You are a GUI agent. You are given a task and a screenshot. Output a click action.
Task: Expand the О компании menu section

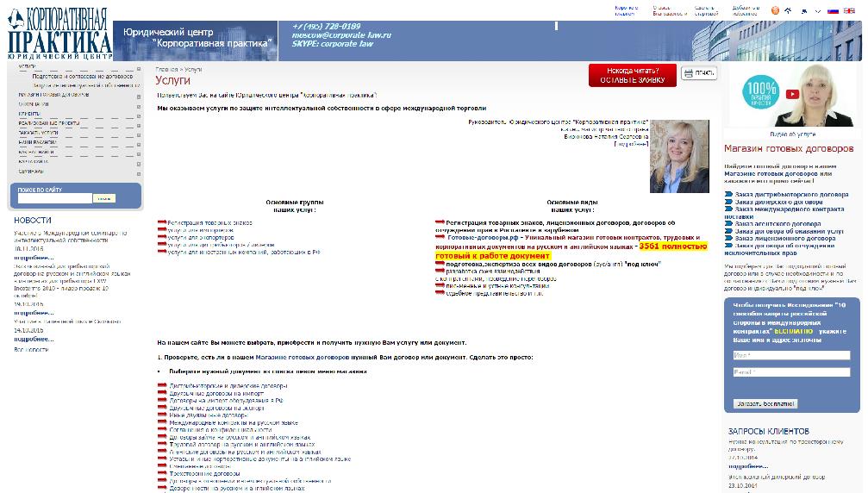(x=139, y=106)
